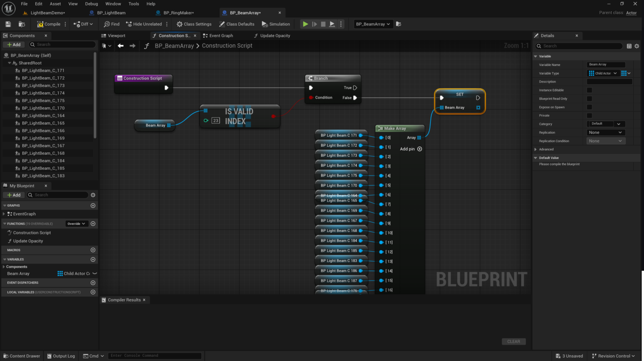
Task: Click the navigate back arrow in graph
Action: 121,46
